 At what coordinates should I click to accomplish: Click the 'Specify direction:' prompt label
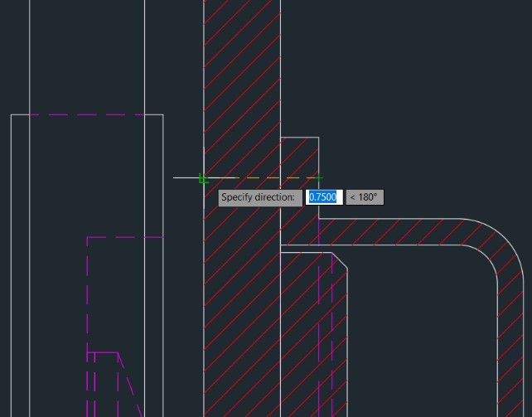[260, 197]
